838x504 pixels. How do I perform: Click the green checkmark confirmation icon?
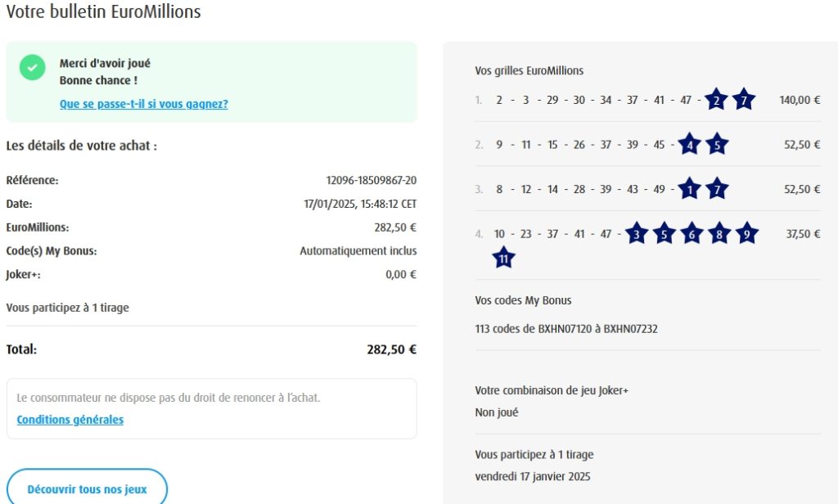click(x=33, y=68)
